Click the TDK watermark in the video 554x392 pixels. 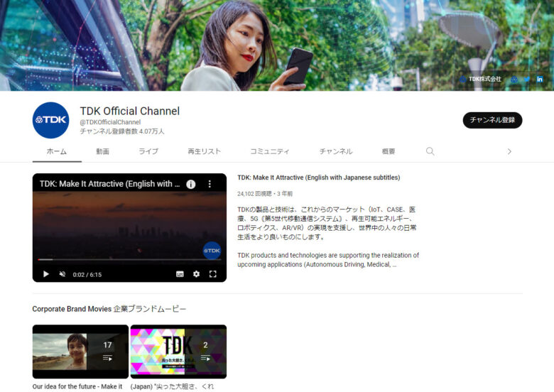pos(212,251)
